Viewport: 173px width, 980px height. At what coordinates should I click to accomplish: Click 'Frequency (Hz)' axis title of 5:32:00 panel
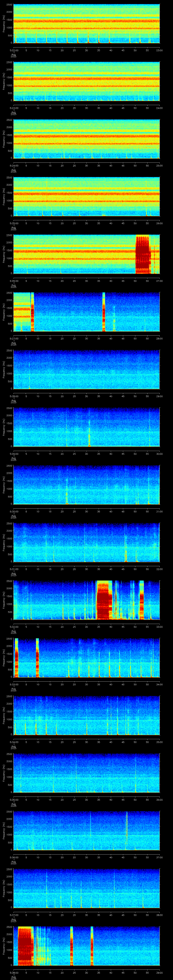pyautogui.click(x=4, y=600)
